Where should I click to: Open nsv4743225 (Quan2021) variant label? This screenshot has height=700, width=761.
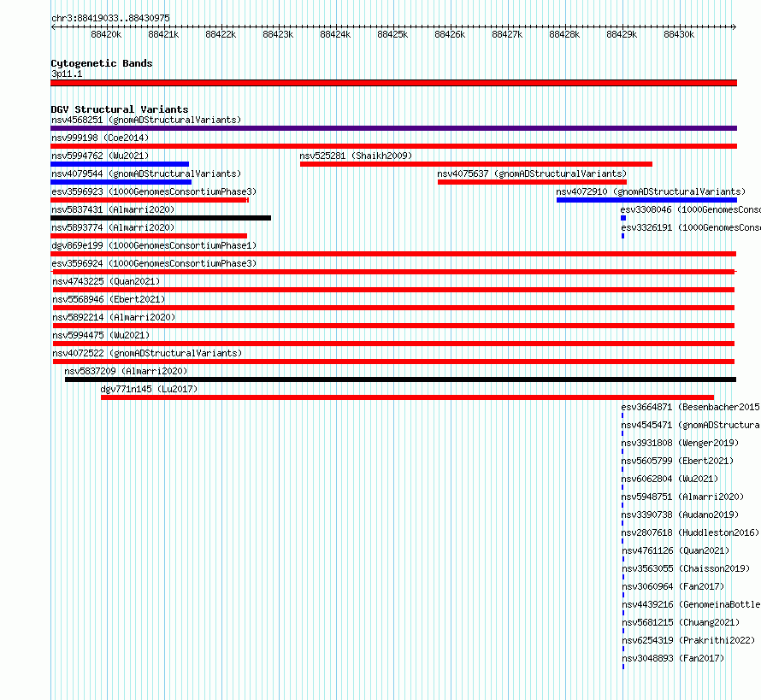[106, 281]
